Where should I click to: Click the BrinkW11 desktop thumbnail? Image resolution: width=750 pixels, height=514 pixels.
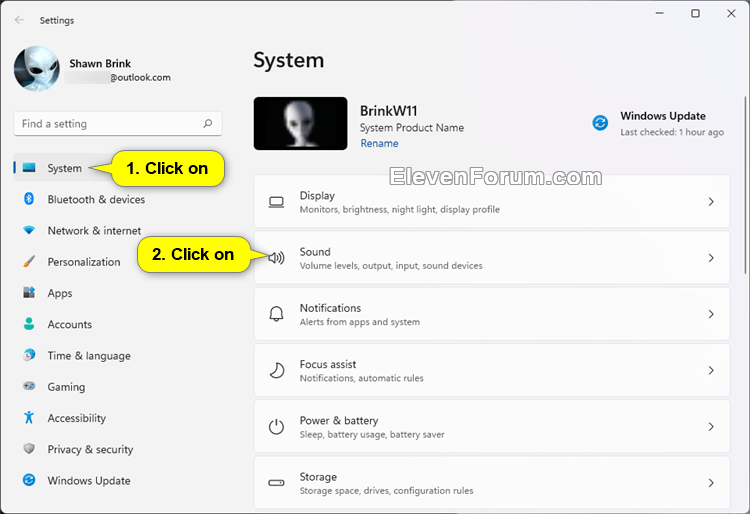(x=300, y=123)
